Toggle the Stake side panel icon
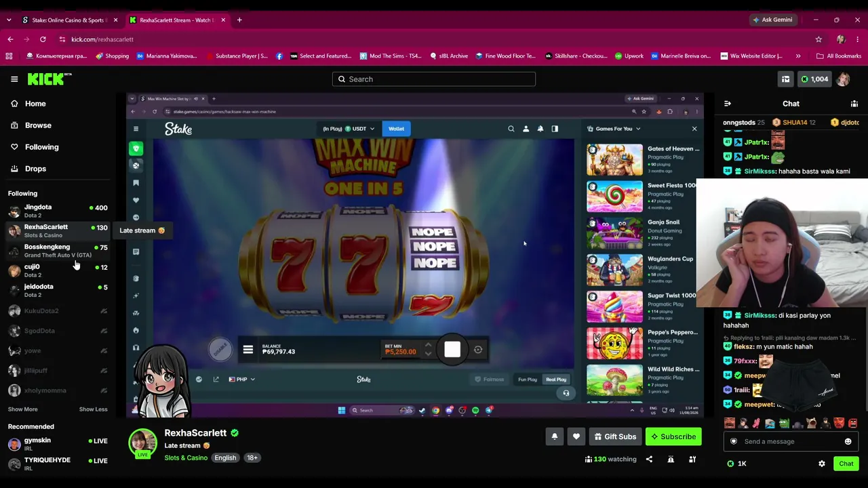This screenshot has height=488, width=868. (x=555, y=129)
